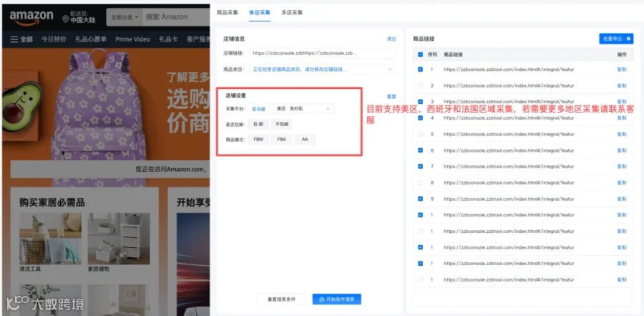Choose the FBA product mode
644x316 pixels.
tap(281, 140)
